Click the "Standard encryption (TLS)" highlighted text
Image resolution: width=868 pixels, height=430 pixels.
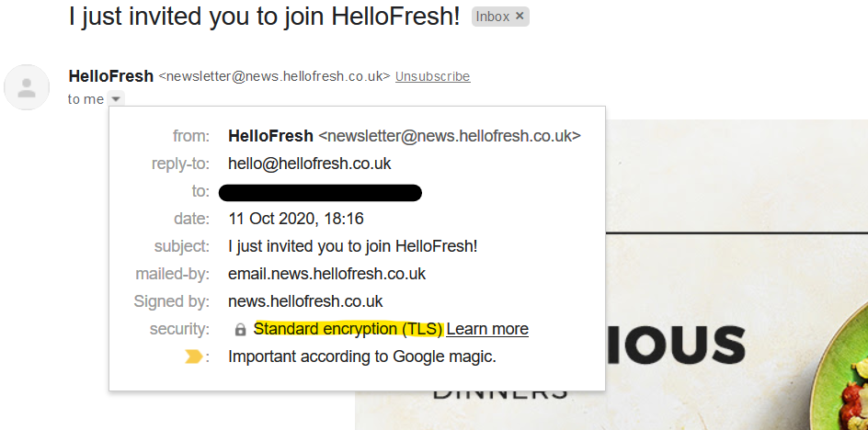point(348,329)
